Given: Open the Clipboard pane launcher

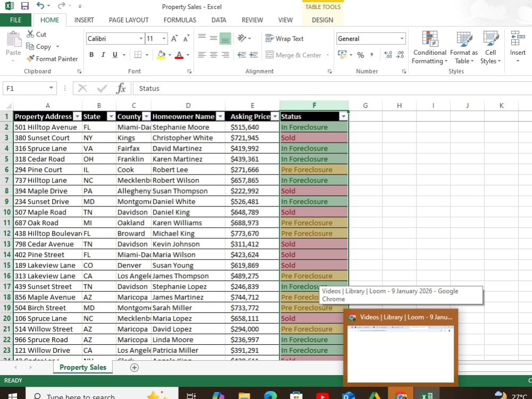Looking at the screenshot, I should point(79,71).
